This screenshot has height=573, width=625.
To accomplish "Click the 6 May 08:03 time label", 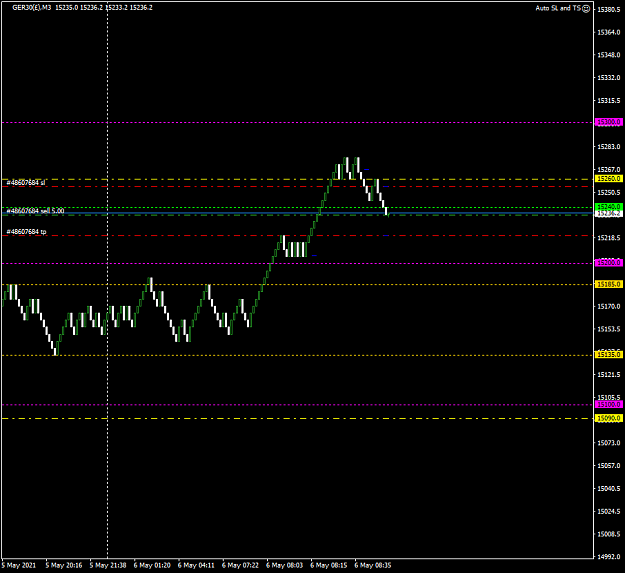I will click(x=285, y=565).
